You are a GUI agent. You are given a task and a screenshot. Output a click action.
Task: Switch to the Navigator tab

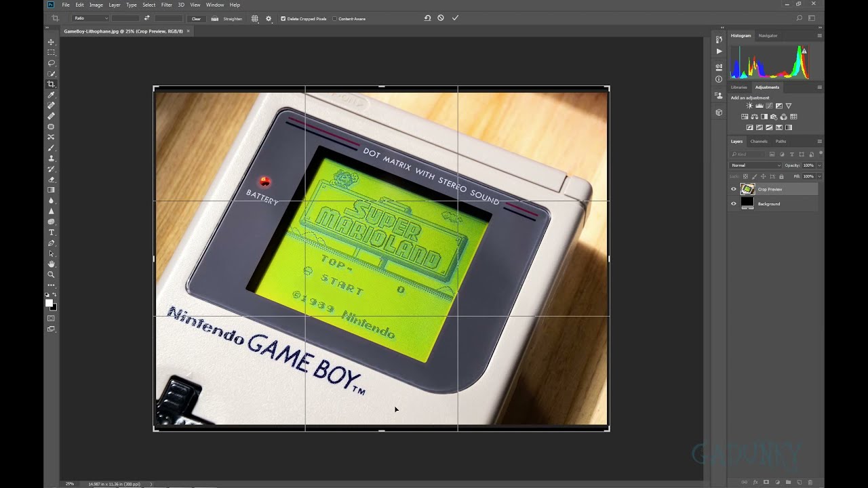(x=768, y=35)
